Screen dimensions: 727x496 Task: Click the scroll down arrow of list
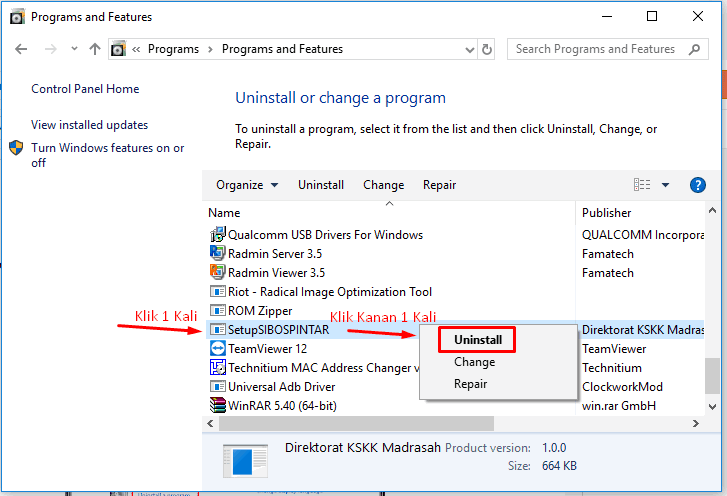click(712, 407)
